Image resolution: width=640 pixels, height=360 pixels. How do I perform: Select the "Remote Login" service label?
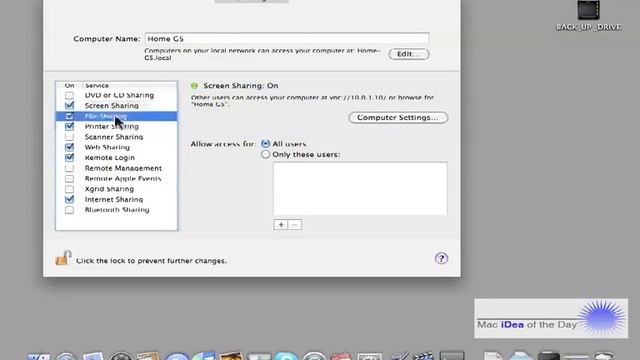coord(109,158)
